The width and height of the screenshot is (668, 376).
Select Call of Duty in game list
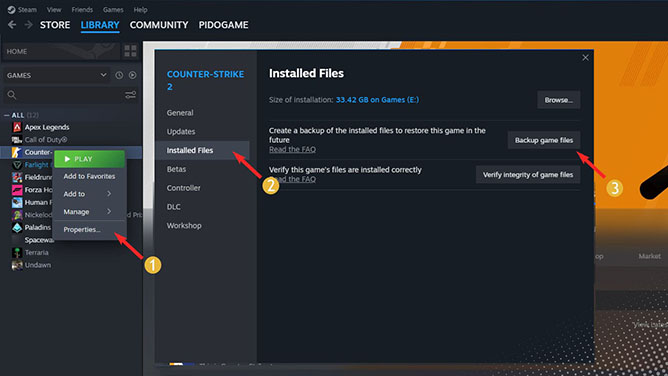point(46,140)
